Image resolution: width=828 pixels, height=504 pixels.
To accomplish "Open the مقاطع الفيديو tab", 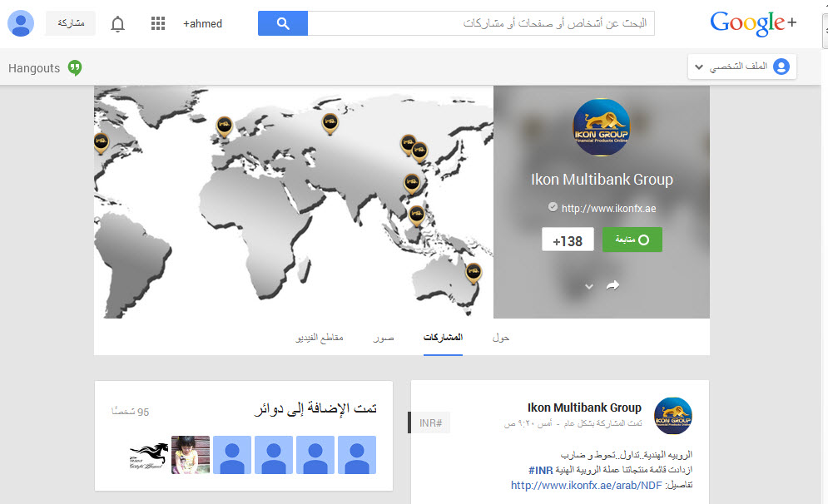I will (320, 338).
